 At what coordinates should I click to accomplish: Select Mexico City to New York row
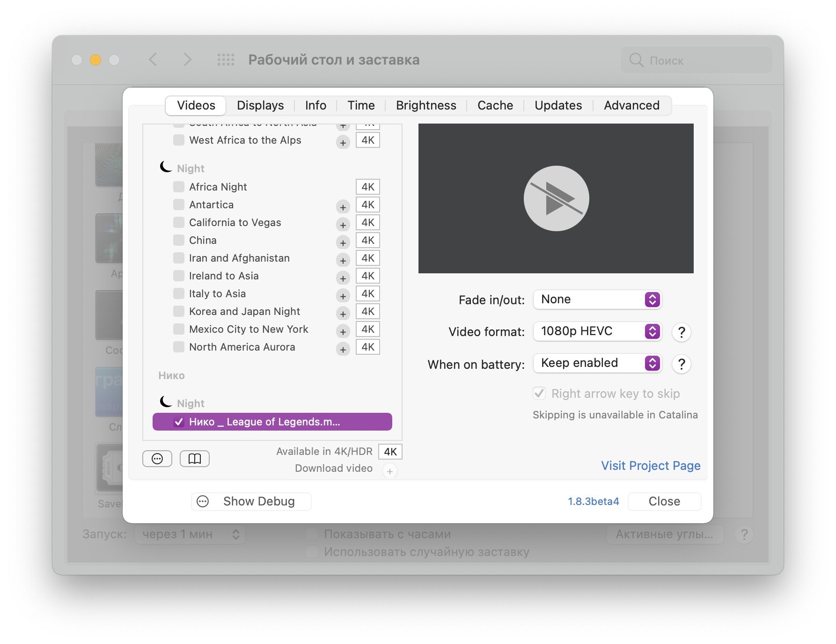click(x=249, y=329)
